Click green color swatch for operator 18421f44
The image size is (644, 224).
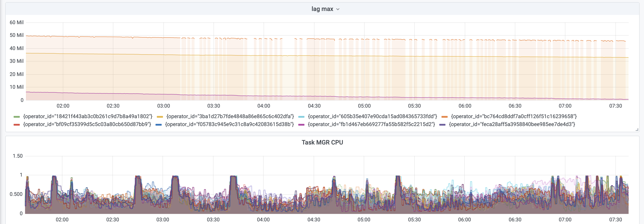tap(16, 117)
